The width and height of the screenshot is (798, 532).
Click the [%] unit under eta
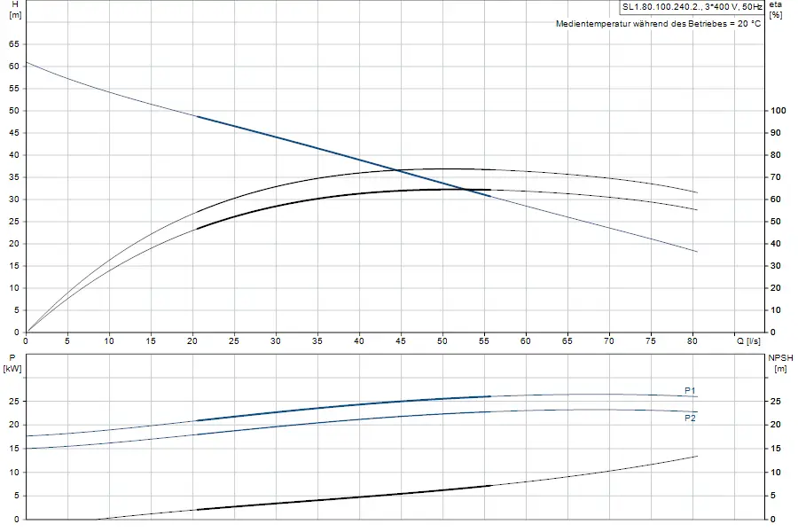point(776,15)
